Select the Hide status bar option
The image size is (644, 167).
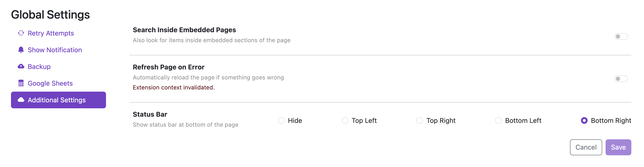tap(281, 120)
